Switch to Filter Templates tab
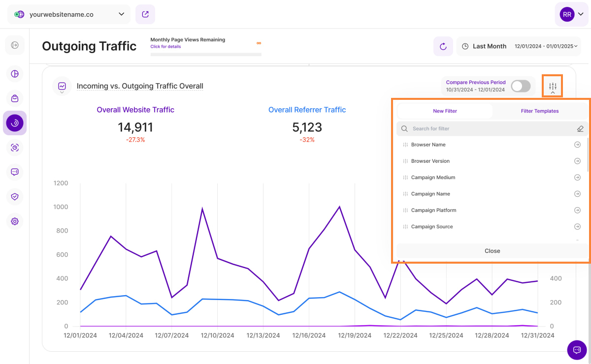 (x=540, y=111)
